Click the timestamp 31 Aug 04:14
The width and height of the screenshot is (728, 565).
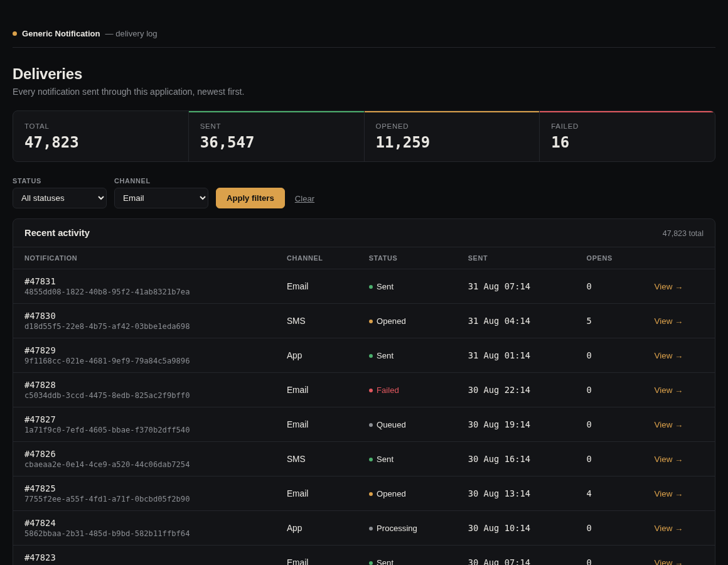click(x=499, y=321)
